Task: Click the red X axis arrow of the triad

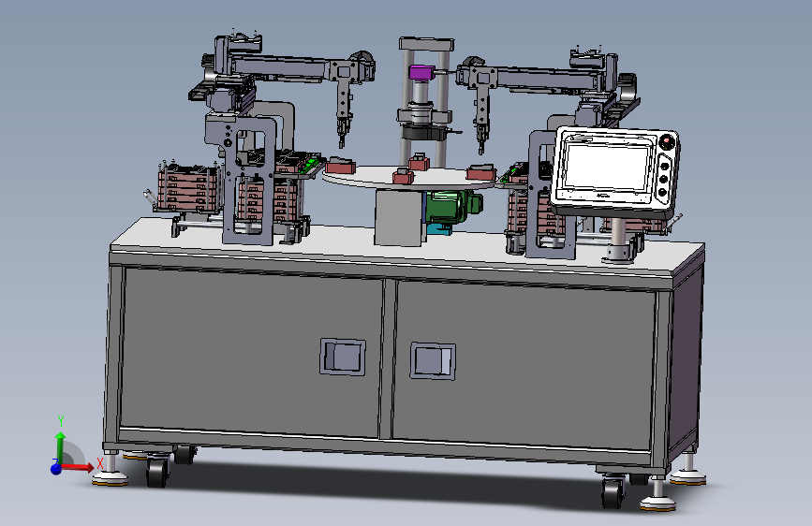Action: pyautogui.click(x=78, y=467)
